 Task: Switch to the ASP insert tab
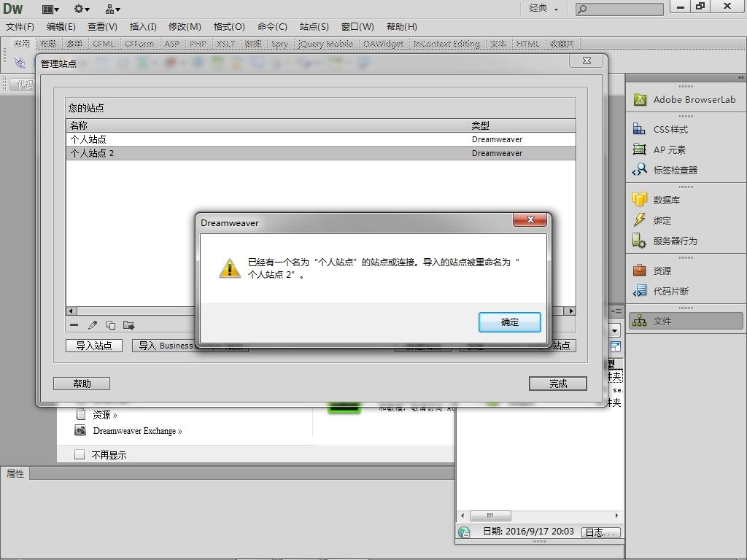pos(171,44)
